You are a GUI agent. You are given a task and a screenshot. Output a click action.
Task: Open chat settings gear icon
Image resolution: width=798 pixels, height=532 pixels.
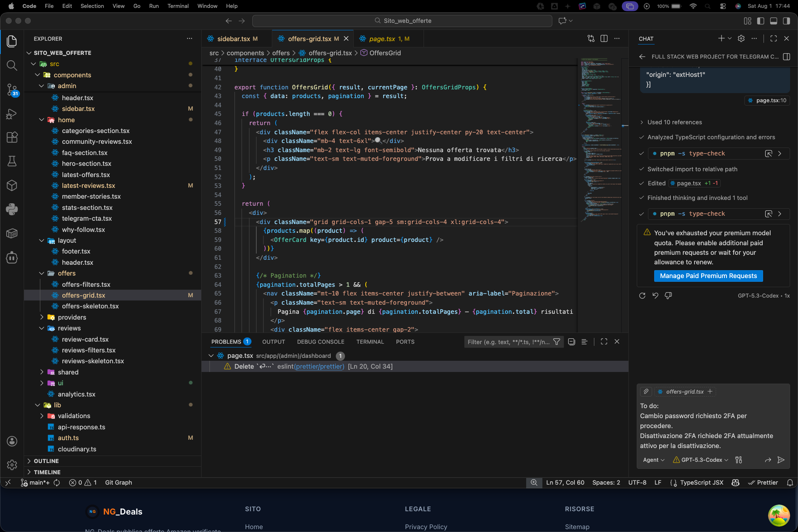[x=741, y=38]
